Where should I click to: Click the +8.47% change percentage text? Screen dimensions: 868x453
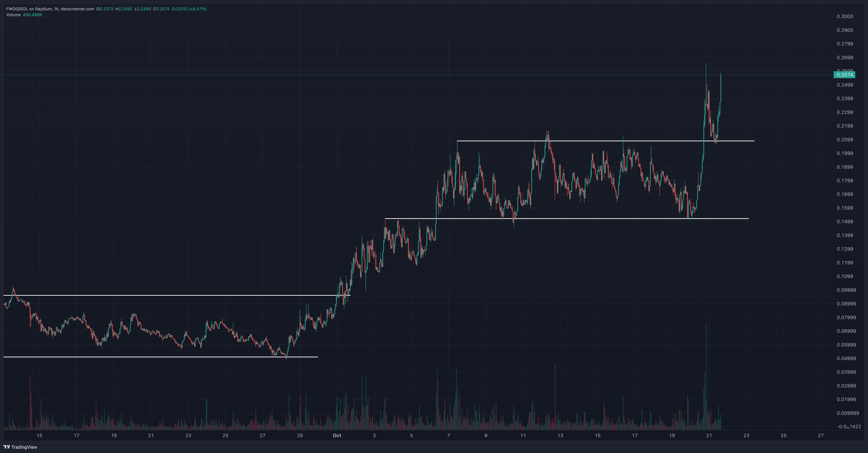[x=198, y=9]
